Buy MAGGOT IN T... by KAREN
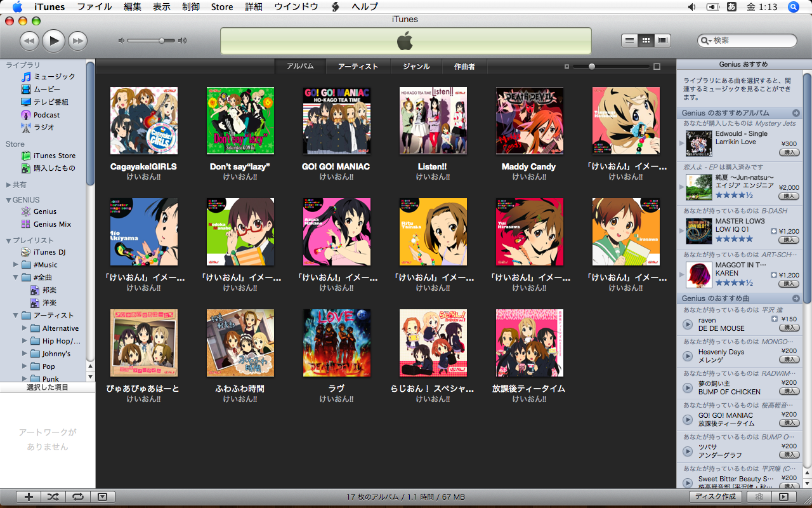Image resolution: width=812 pixels, height=508 pixels. 789,284
